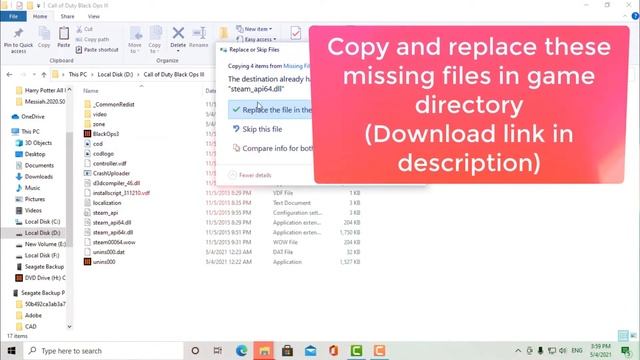This screenshot has width=640, height=360.
Task: Click the Type here to search box
Action: tap(103, 351)
